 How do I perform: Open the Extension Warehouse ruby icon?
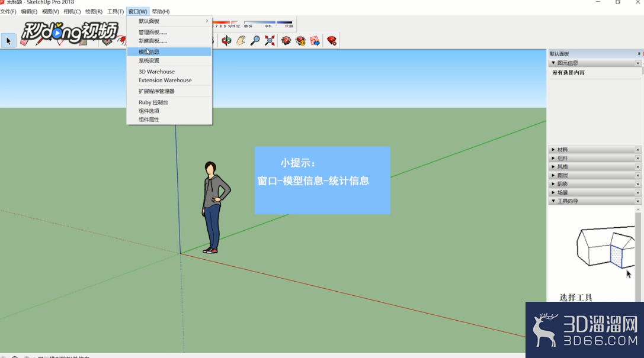[332, 41]
